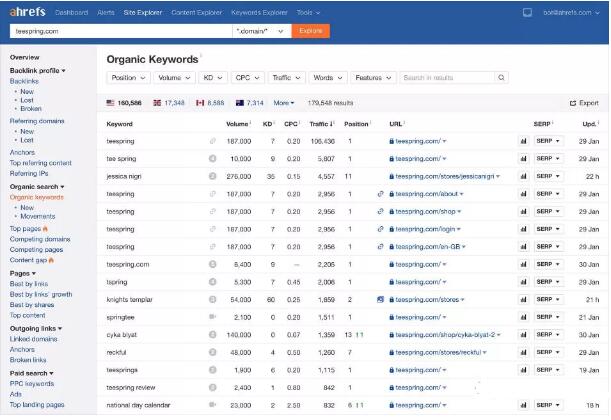Image resolution: width=611 pixels, height=420 pixels.
Task: Open the Words filter dropdown
Action: pos(328,78)
